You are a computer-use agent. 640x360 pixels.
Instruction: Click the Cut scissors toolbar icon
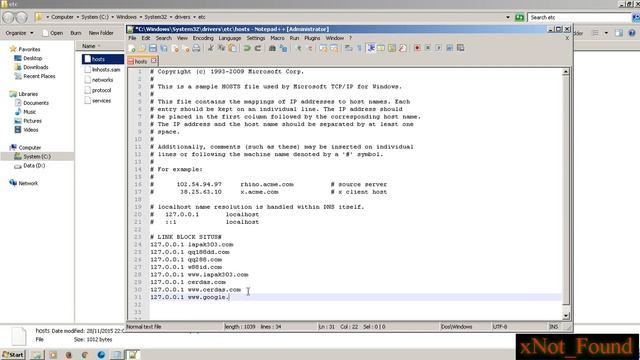[211, 48]
